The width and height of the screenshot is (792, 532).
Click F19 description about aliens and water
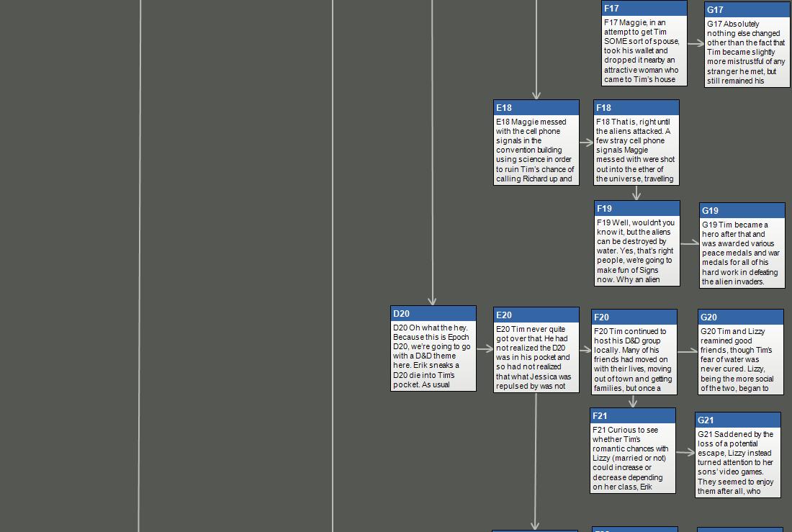click(x=636, y=251)
